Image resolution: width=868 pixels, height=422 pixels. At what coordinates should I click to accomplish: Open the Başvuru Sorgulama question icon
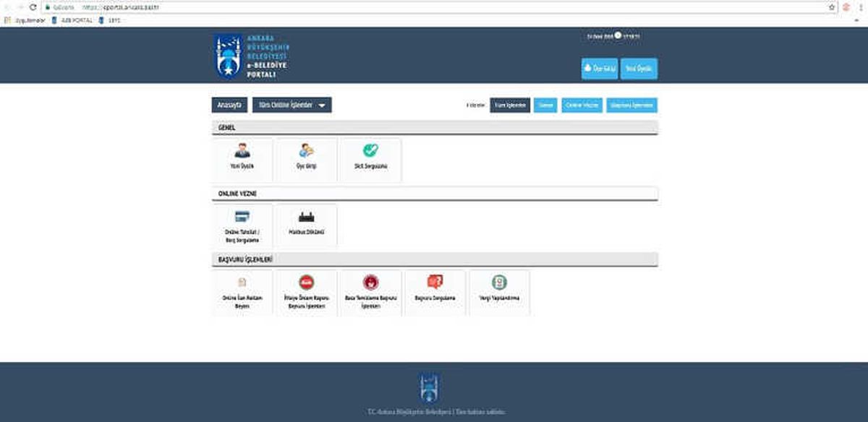point(435,283)
